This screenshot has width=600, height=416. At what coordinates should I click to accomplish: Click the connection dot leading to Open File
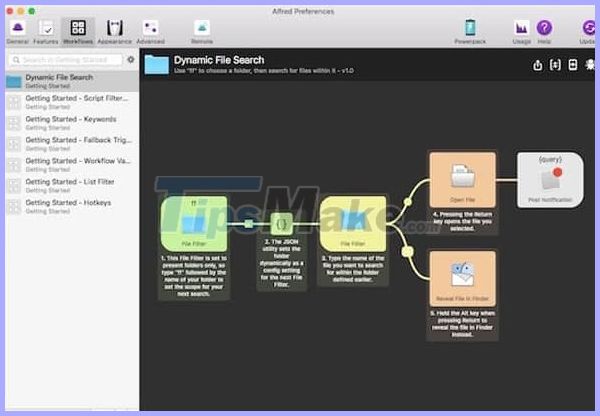[x=408, y=201]
